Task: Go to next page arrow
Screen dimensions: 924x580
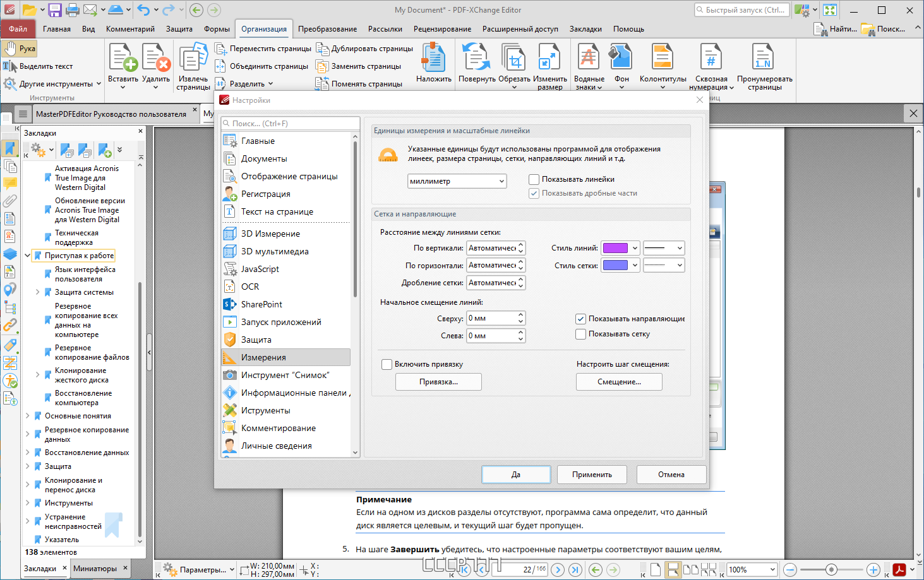Action: point(558,570)
